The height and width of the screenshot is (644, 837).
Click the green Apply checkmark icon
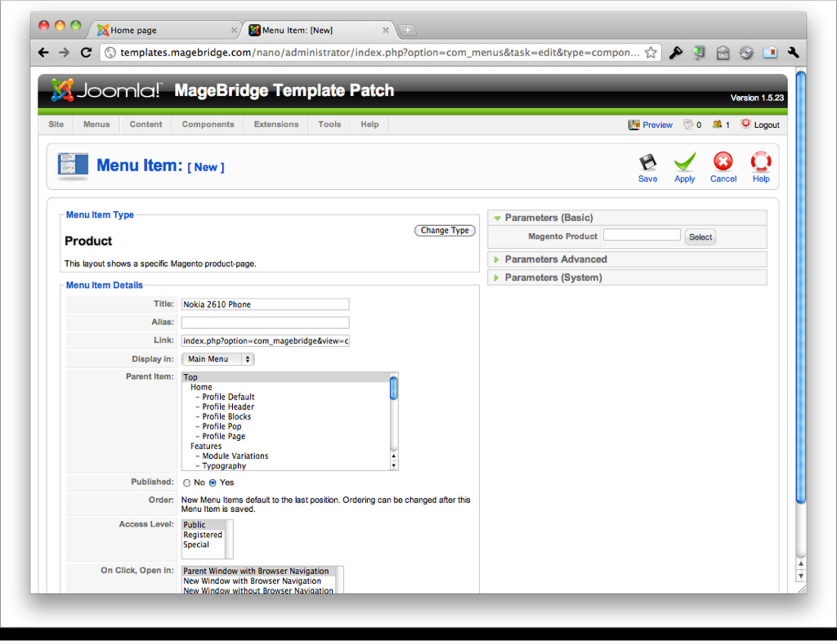[x=685, y=162]
